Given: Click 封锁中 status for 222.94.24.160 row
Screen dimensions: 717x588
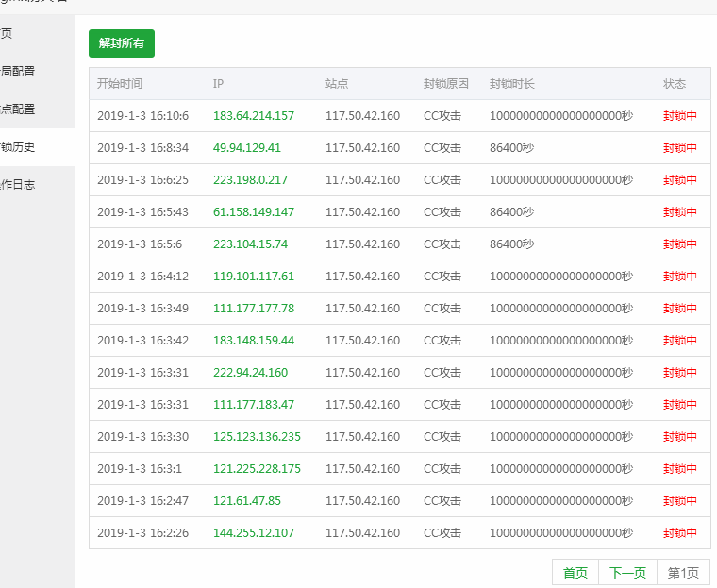Looking at the screenshot, I should click(680, 372).
